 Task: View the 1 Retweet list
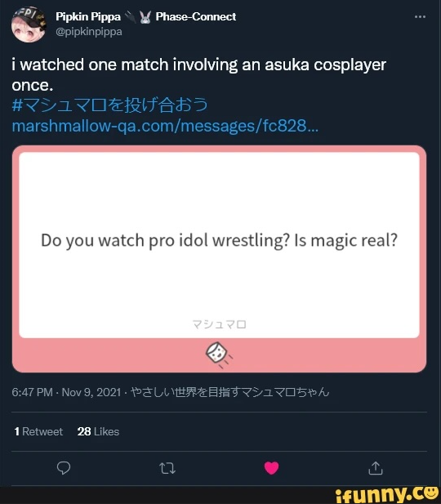(38, 431)
